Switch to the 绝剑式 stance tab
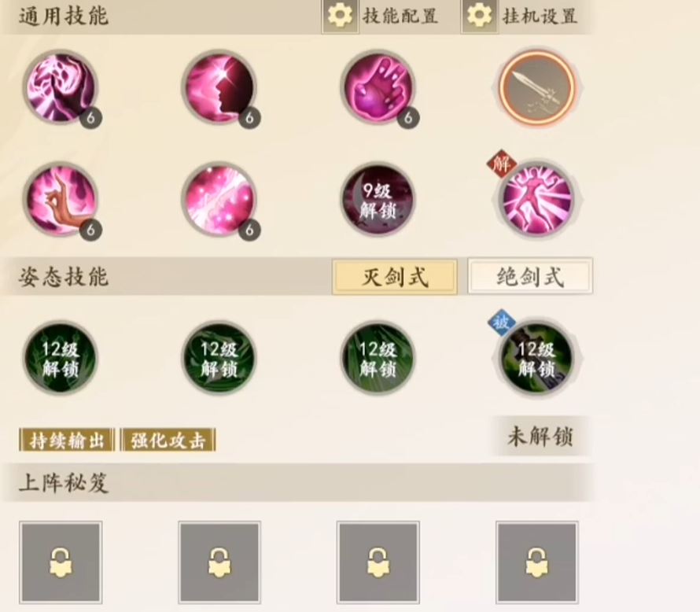Screen dimensions: 700x612 coord(530,276)
